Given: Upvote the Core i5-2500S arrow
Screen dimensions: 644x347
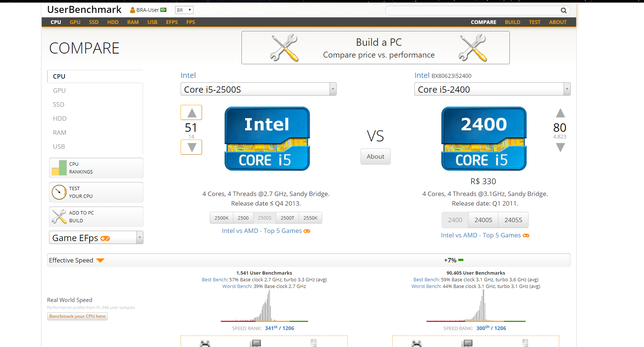Looking at the screenshot, I should (191, 113).
